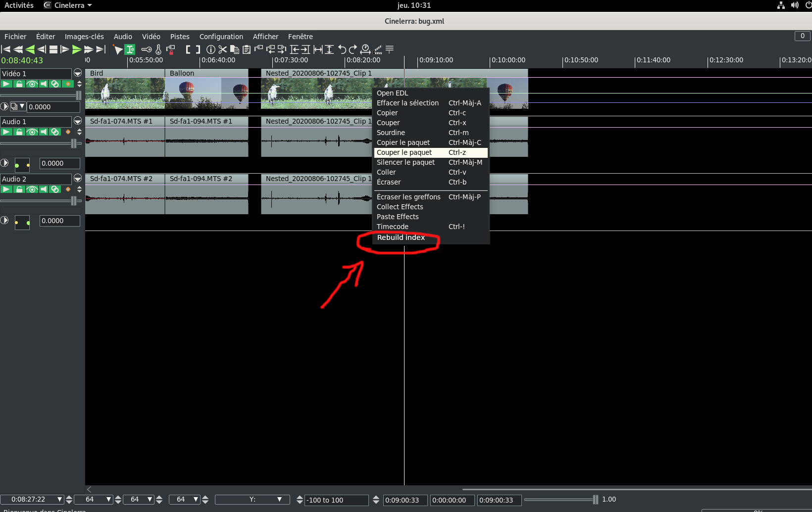Choose Rebuild index from context menu
812x512 pixels.
[x=401, y=237]
